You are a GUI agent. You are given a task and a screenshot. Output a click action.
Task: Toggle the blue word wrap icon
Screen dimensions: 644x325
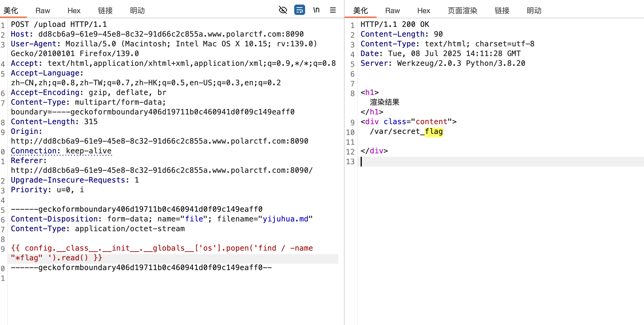click(x=299, y=10)
